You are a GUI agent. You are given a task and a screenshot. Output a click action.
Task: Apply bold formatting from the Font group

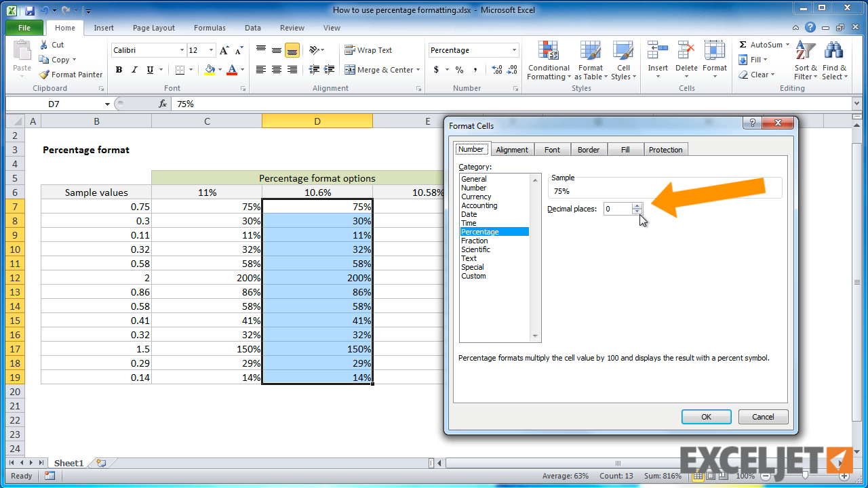[x=119, y=70]
